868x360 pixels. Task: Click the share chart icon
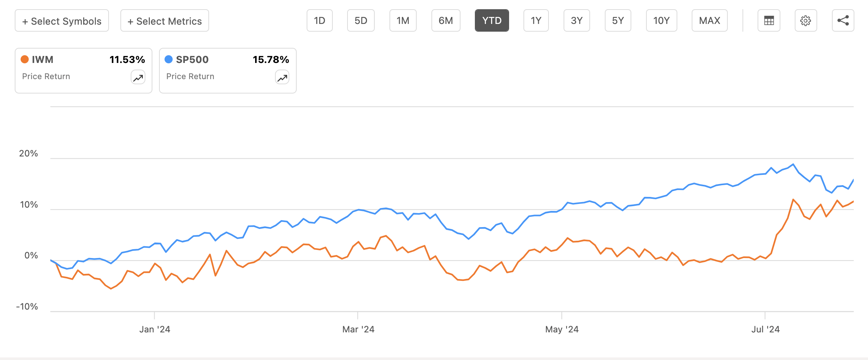click(x=843, y=21)
